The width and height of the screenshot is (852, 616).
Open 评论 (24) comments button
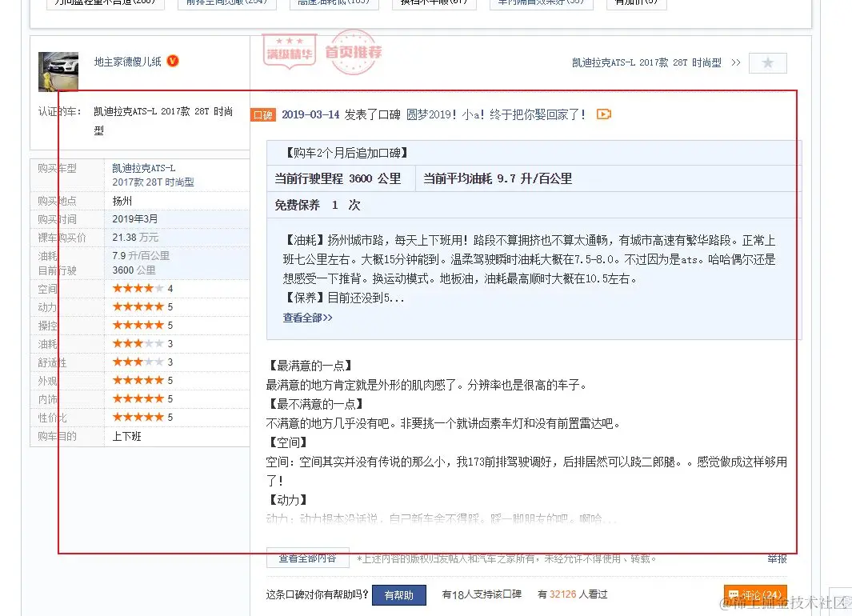pos(755,595)
